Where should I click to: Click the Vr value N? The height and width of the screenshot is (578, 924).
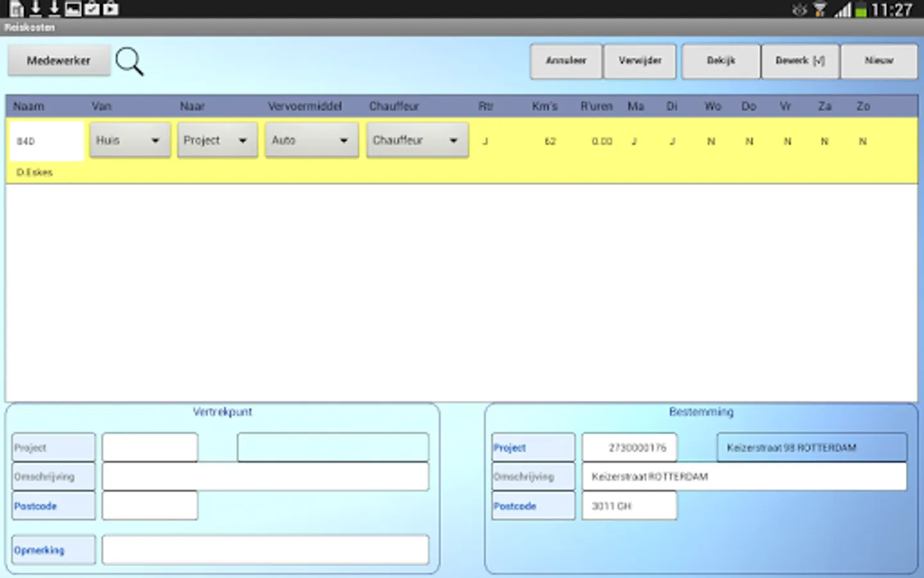pyautogui.click(x=787, y=141)
